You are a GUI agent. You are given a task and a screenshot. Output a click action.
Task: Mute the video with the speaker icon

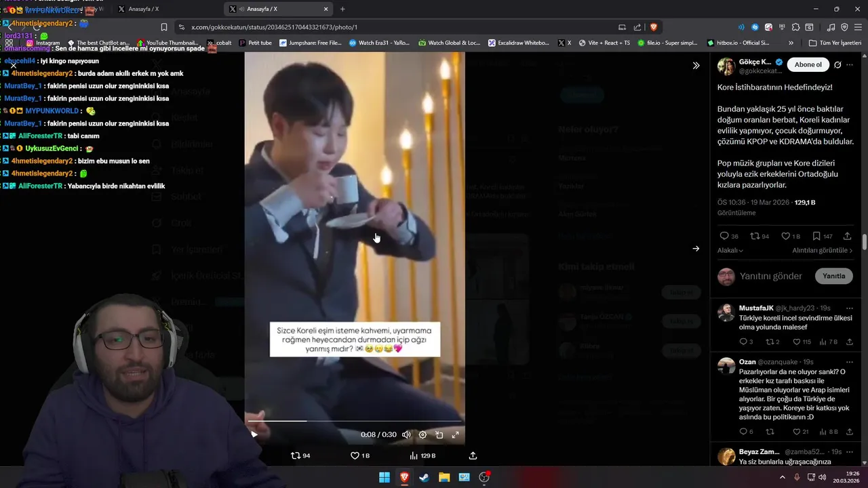click(x=406, y=434)
